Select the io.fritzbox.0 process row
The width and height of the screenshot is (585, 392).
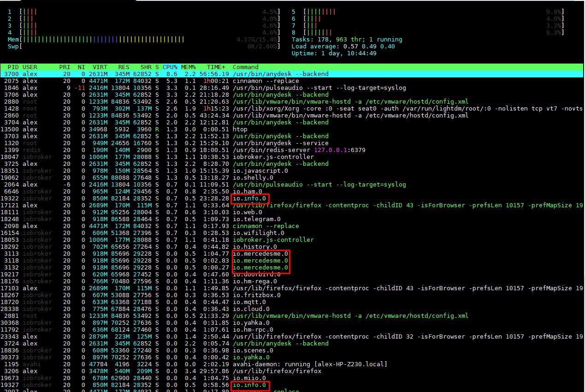[292, 295]
